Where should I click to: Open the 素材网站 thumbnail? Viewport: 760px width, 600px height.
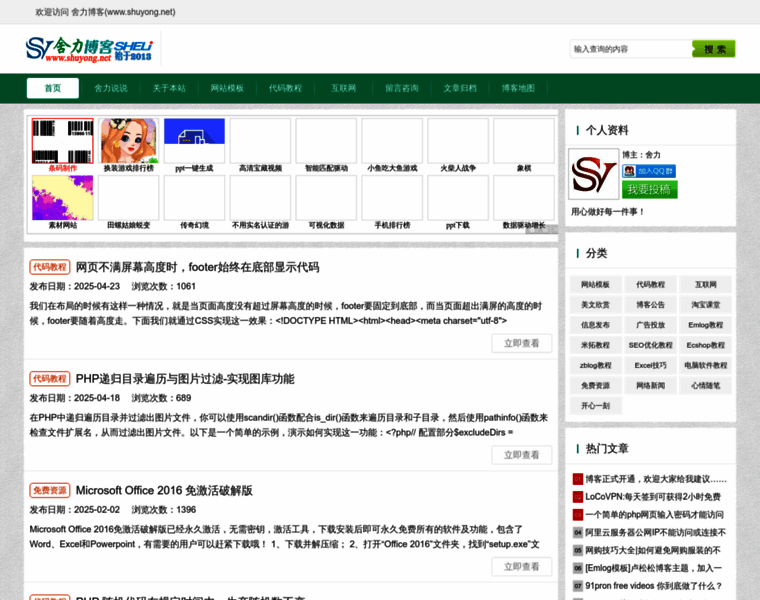coord(63,198)
